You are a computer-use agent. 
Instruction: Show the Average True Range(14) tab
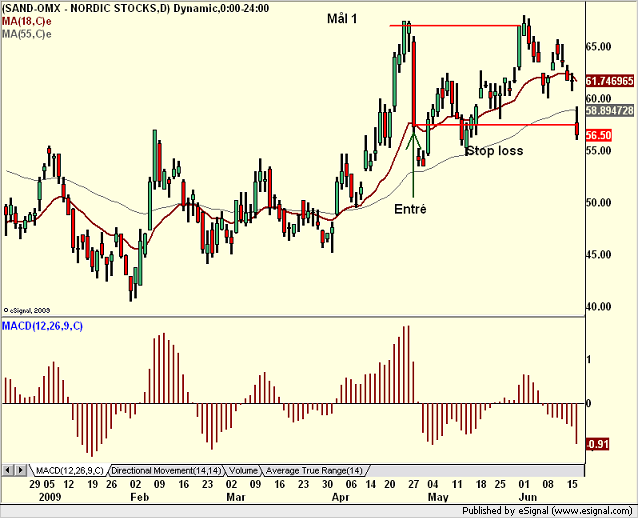click(x=314, y=471)
